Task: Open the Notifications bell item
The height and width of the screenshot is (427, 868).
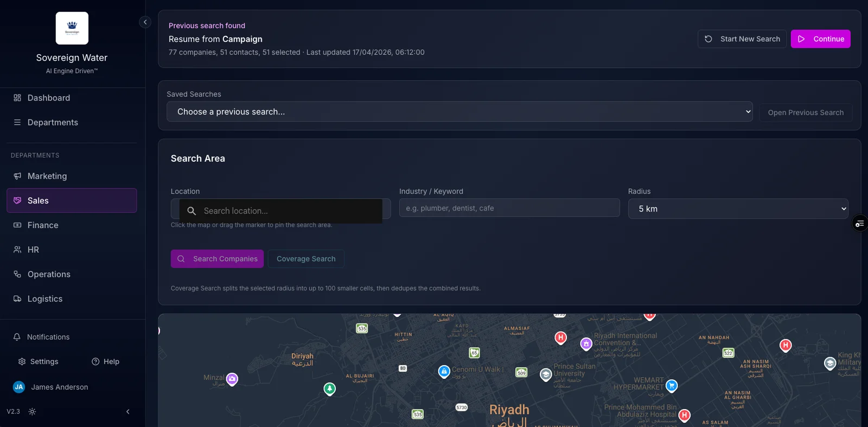Action: (x=48, y=337)
